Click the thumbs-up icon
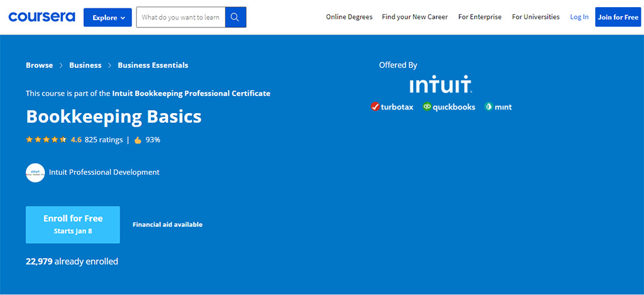The height and width of the screenshot is (295, 644). point(138,140)
